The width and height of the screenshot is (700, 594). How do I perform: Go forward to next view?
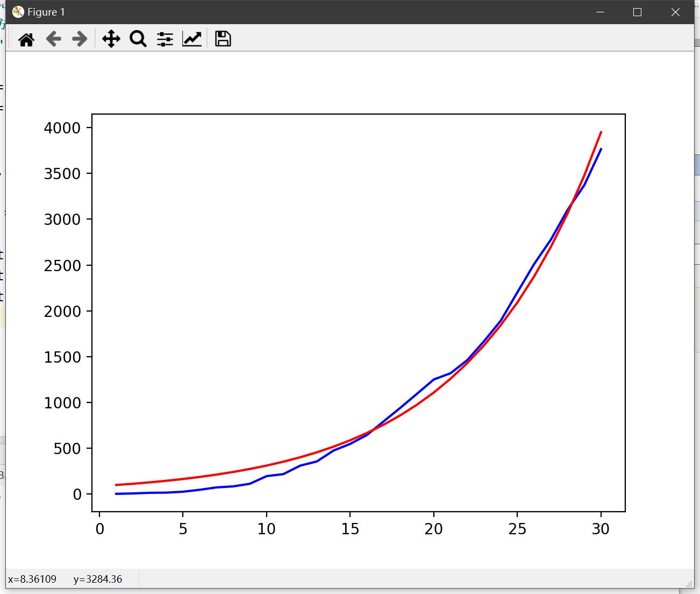click(80, 39)
